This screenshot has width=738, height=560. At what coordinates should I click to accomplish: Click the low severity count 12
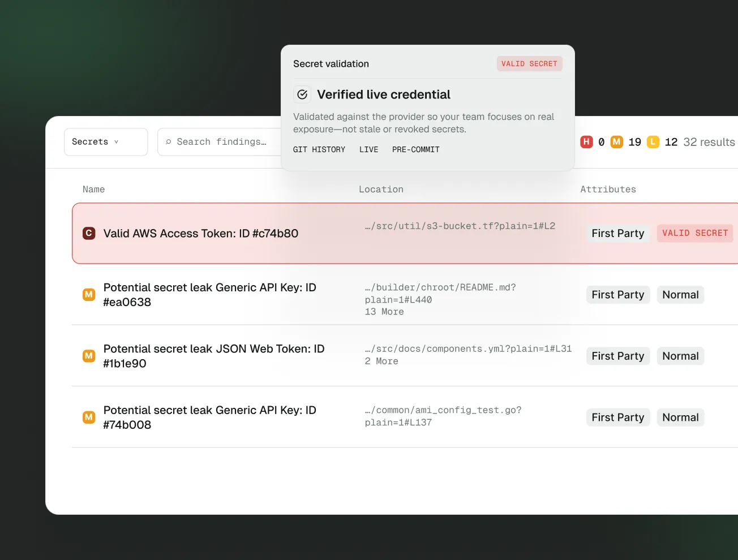[x=671, y=142]
